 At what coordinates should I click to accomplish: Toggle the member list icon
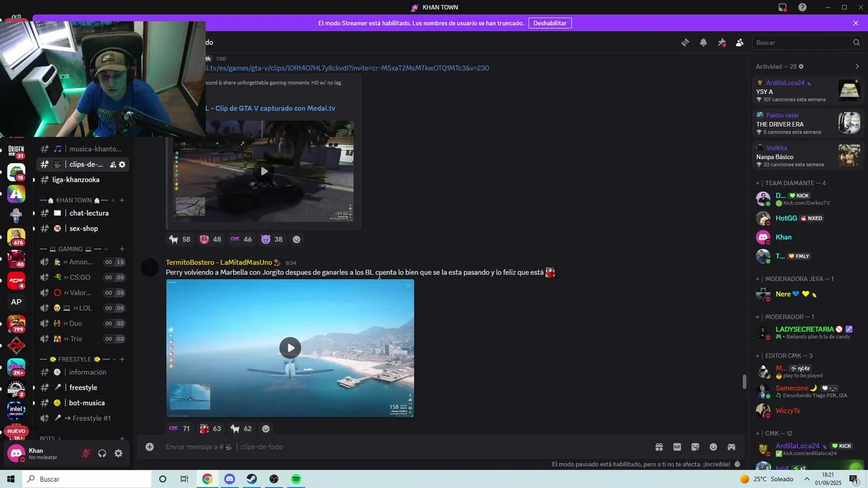(x=740, y=42)
